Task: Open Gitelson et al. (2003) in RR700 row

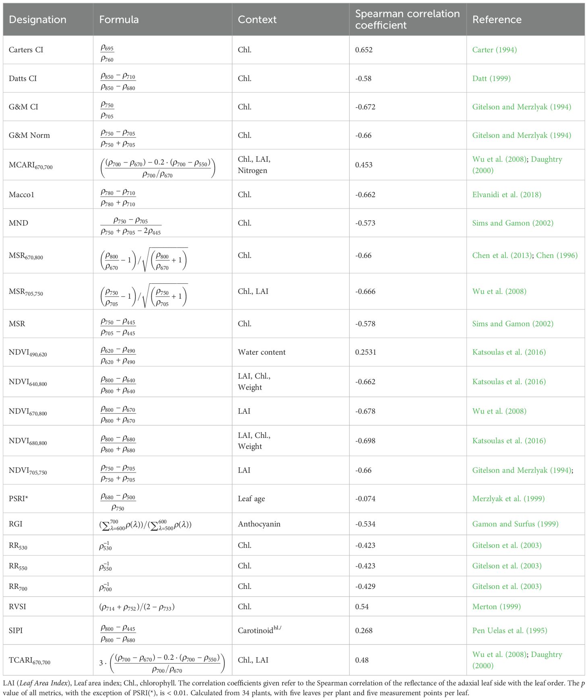Action: tap(507, 586)
